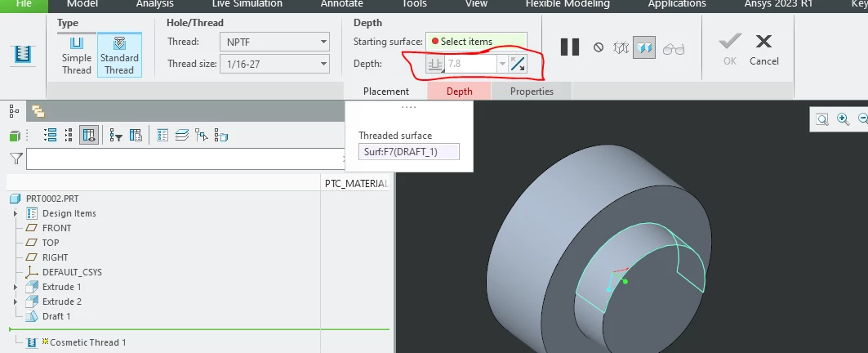The height and width of the screenshot is (353, 868).
Task: Switch to the Annotate ribbon tab
Action: tap(341, 4)
